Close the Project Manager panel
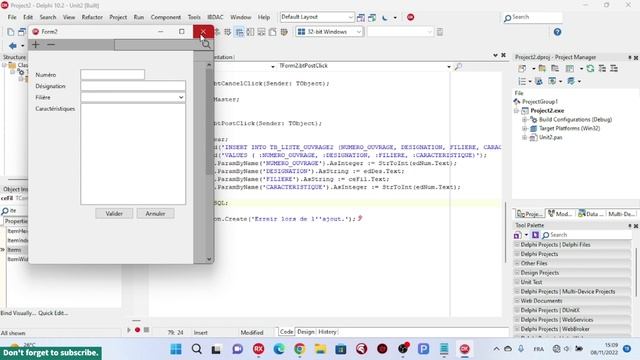This screenshot has height=360, width=640. point(636,58)
